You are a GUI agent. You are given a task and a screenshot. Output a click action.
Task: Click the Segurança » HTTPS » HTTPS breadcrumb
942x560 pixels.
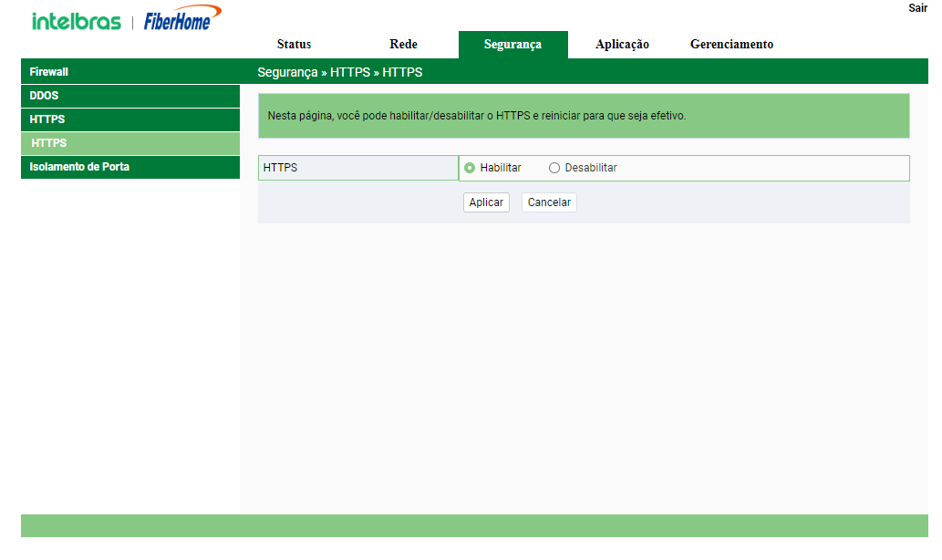(x=340, y=72)
